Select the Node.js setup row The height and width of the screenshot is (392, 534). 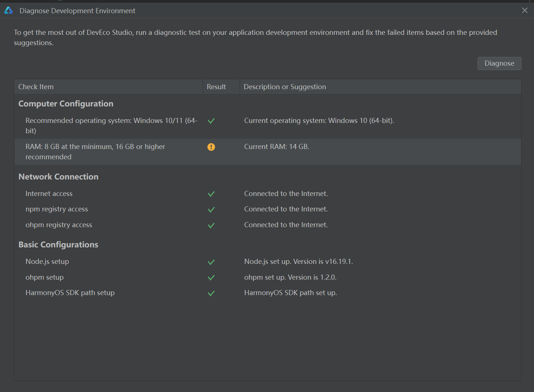click(x=268, y=262)
